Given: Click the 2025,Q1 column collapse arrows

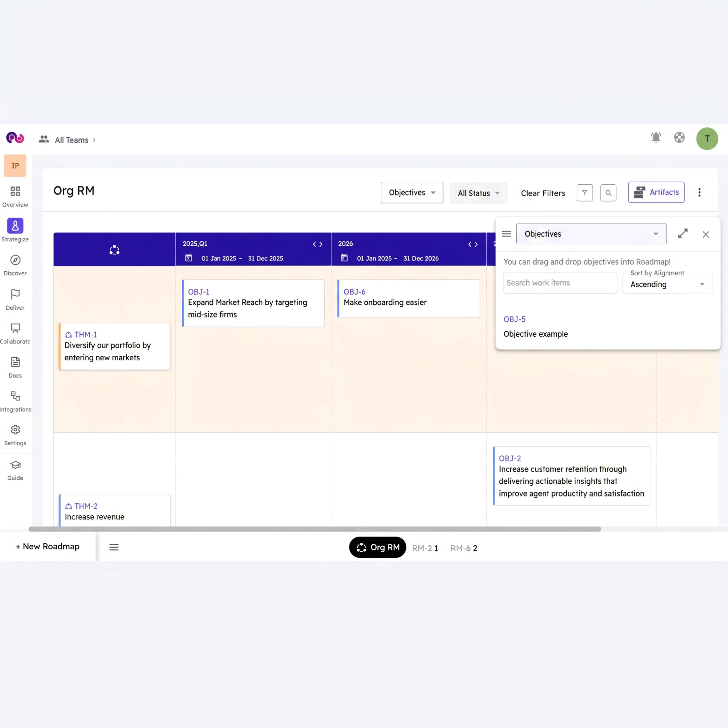Looking at the screenshot, I should pos(317,244).
